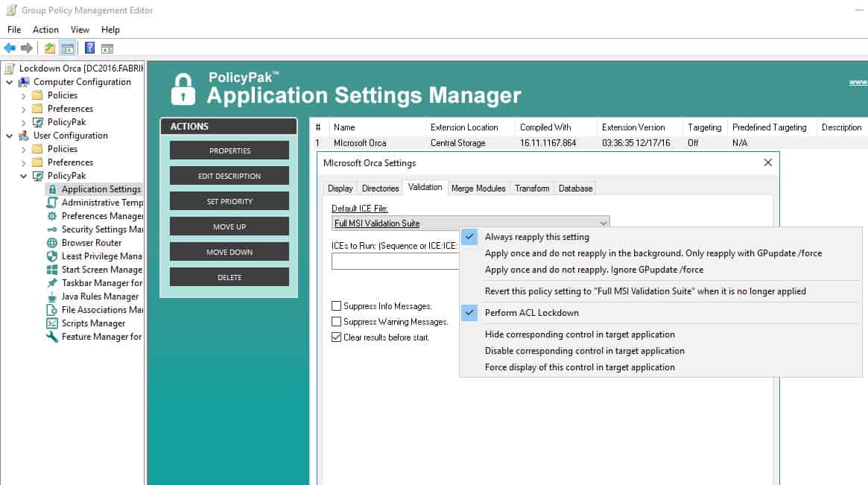Toggle Always reapply this setting
The height and width of the screenshot is (485, 868).
pos(660,237)
